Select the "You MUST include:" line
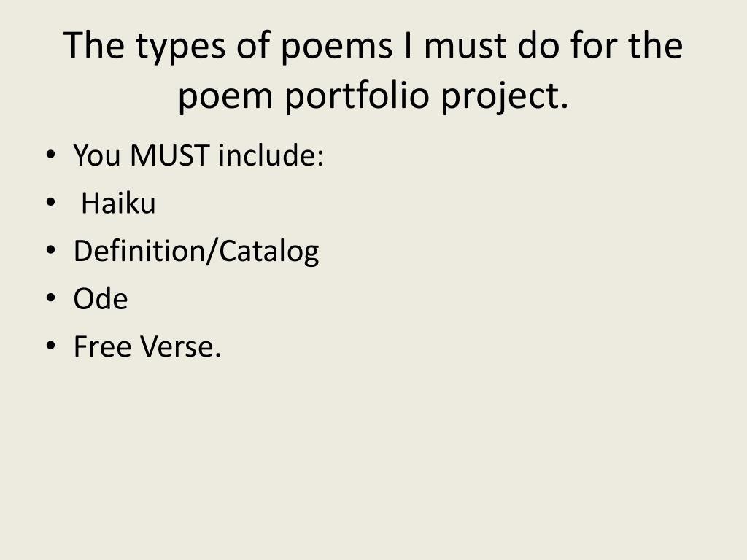This screenshot has width=747, height=560. tap(198, 155)
